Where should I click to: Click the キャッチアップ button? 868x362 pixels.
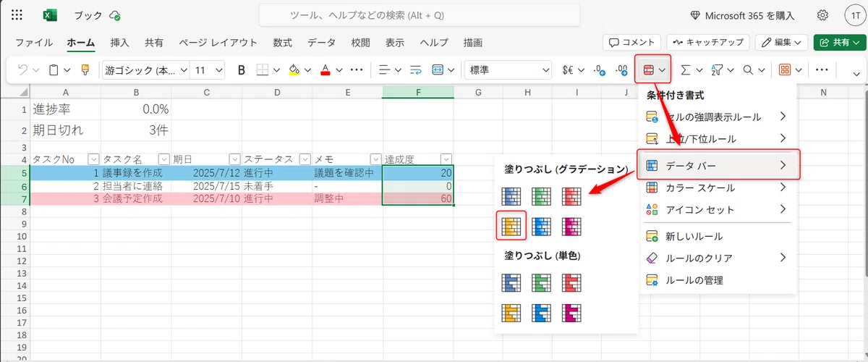708,43
